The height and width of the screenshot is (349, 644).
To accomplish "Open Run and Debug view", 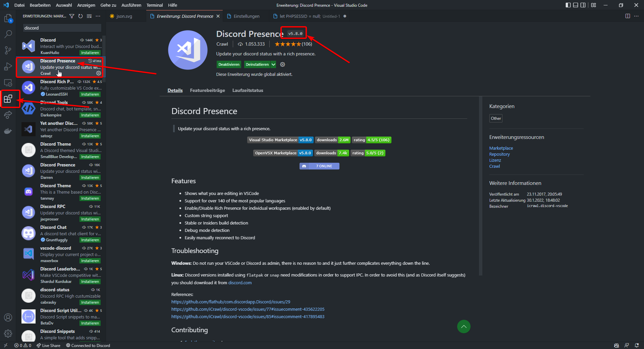I will pyautogui.click(x=8, y=66).
